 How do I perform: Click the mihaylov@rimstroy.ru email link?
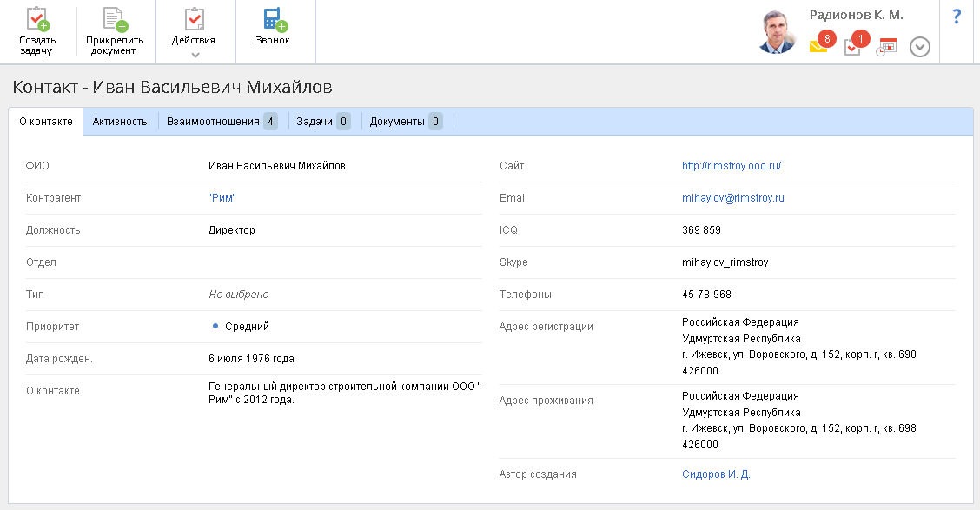click(733, 198)
